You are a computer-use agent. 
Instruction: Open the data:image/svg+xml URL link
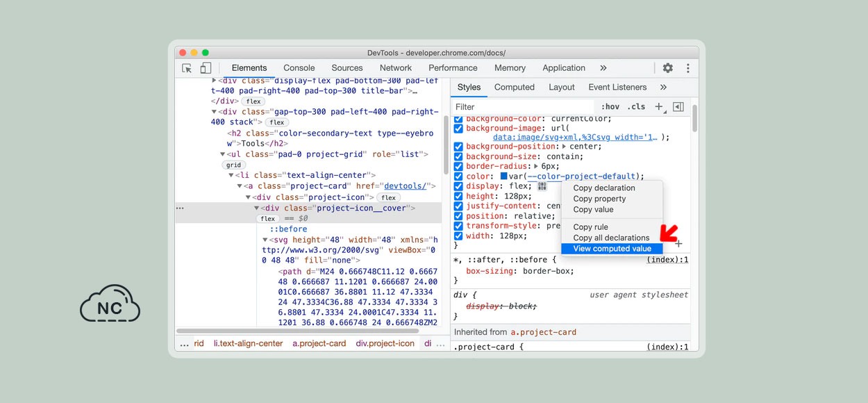[575, 138]
